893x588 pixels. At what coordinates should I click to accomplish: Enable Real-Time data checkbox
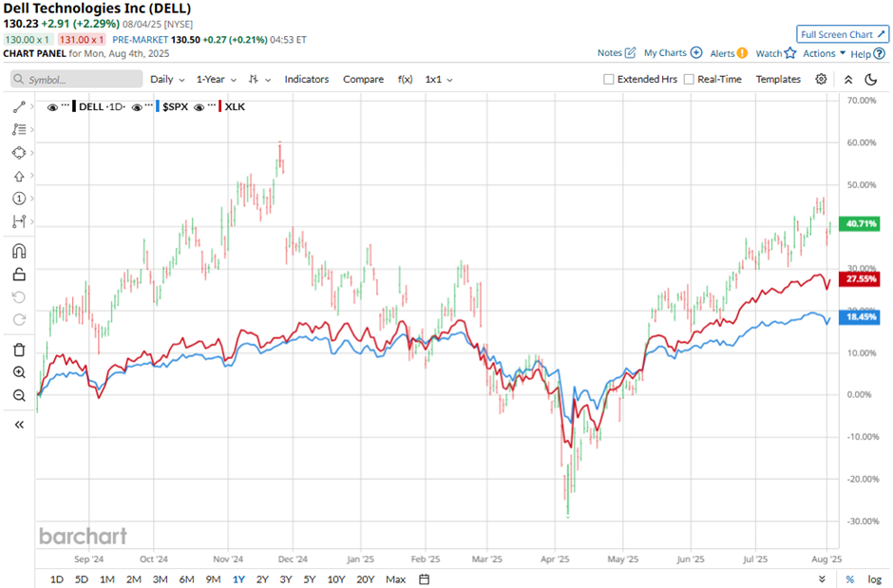(x=689, y=79)
